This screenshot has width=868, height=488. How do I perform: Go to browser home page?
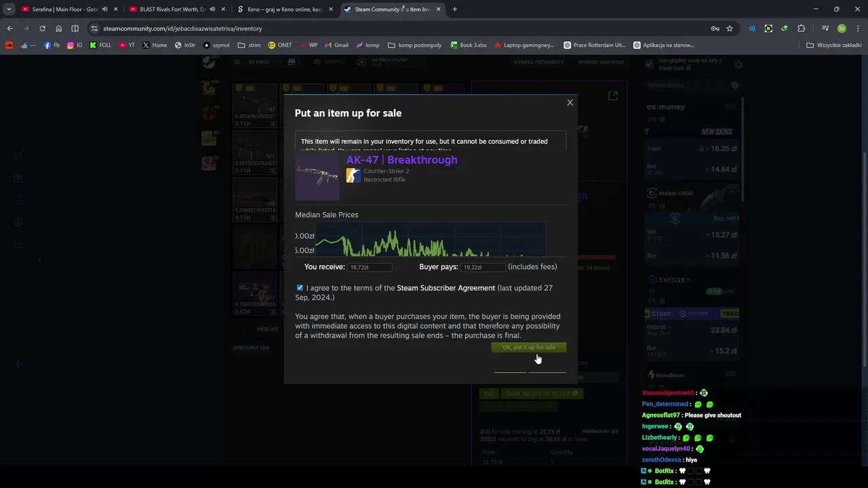tap(58, 28)
